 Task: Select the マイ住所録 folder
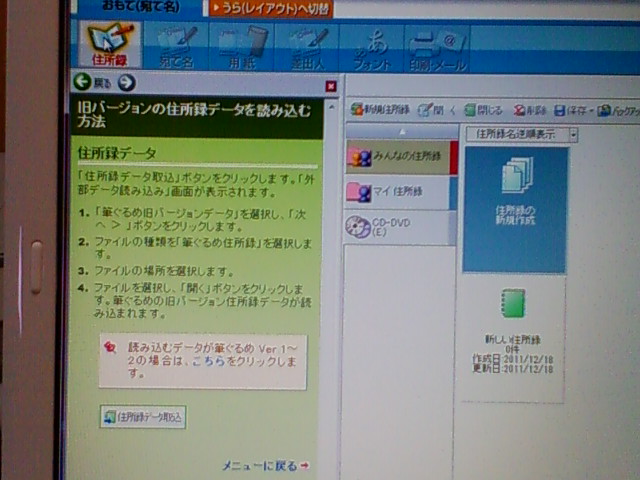click(x=401, y=192)
